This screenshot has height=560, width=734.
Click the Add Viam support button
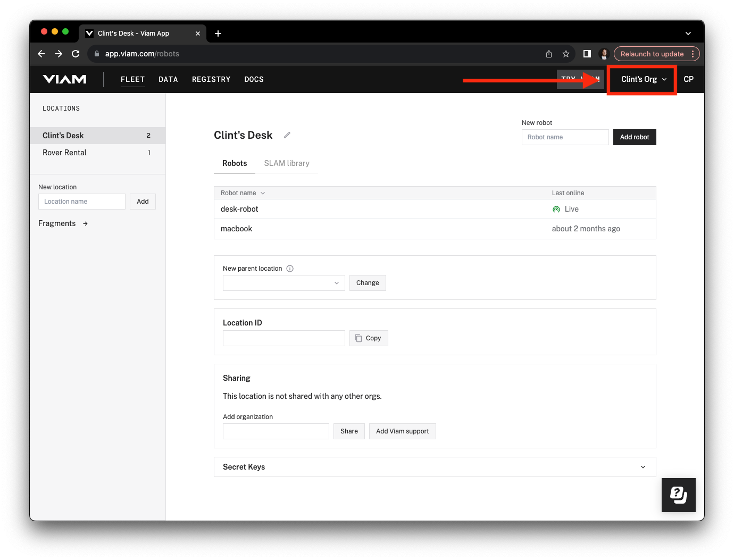click(x=402, y=431)
